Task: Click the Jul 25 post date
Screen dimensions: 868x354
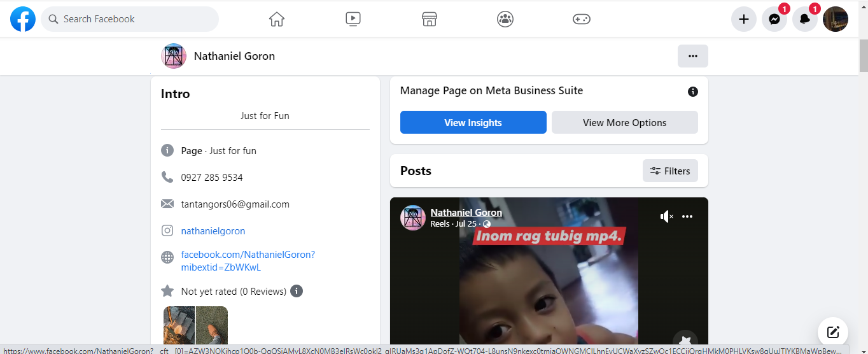Action: click(x=466, y=224)
